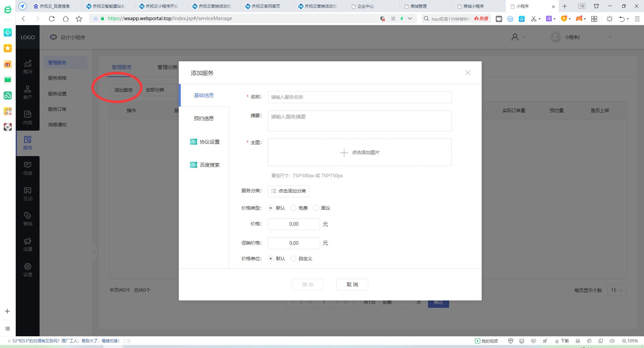The height and width of the screenshot is (348, 644).
Task: Open the 全部分类 filter dropdown
Action: pos(155,89)
